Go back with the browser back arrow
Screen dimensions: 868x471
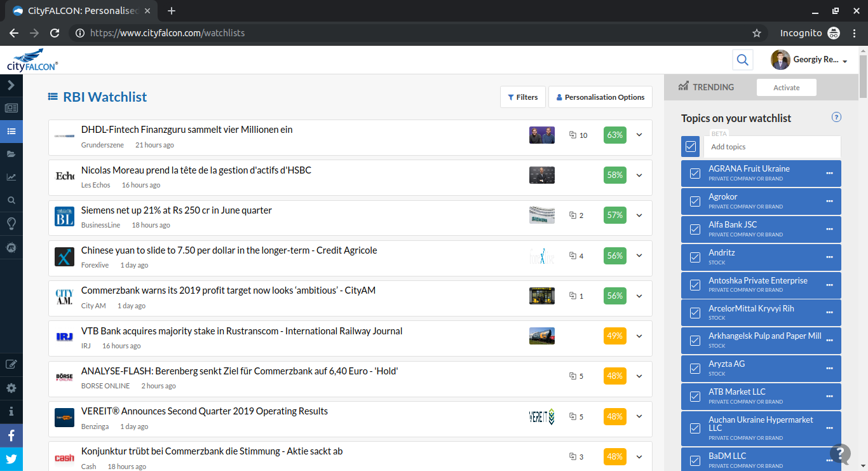[x=14, y=33]
